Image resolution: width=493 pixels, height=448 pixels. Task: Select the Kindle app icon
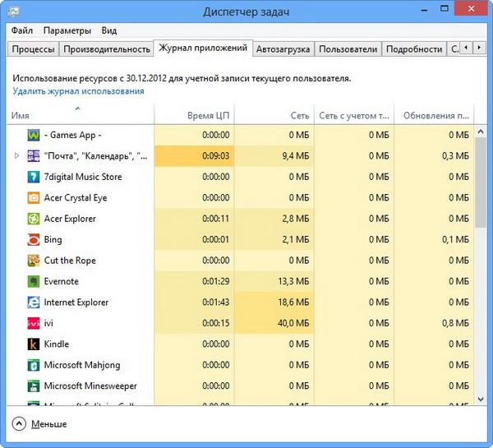pyautogui.click(x=34, y=344)
